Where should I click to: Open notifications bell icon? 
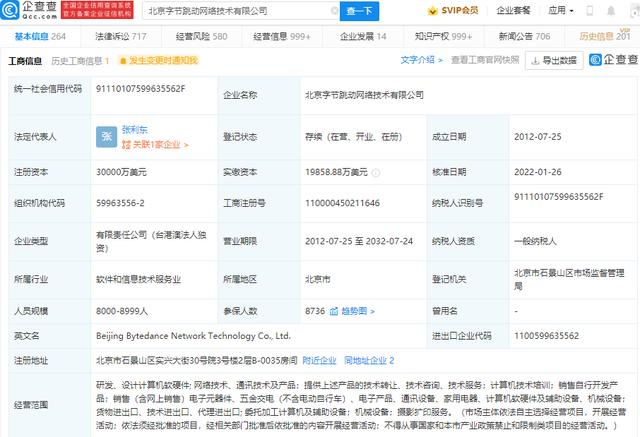[x=611, y=11]
